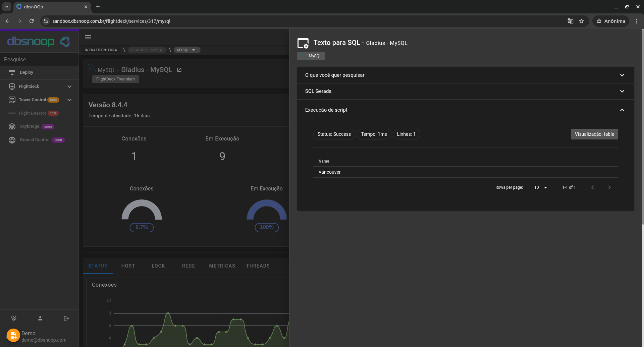Click the logout icon
This screenshot has width=644, height=347.
66,318
